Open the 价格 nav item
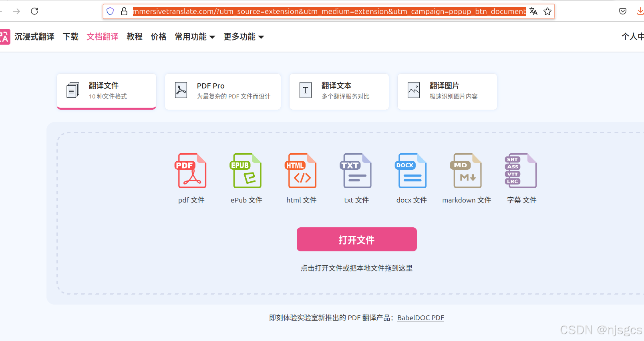Viewport: 644px width, 341px height. pos(159,37)
